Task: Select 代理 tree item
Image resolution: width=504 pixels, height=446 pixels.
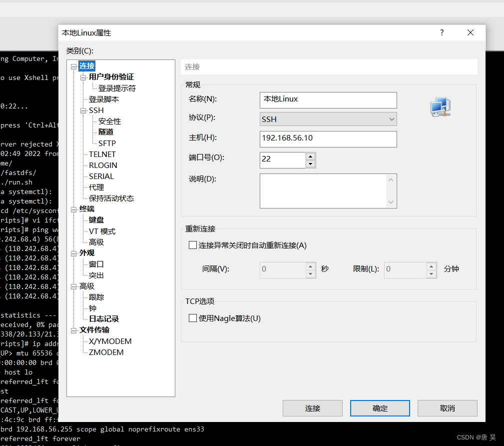Action: [96, 187]
